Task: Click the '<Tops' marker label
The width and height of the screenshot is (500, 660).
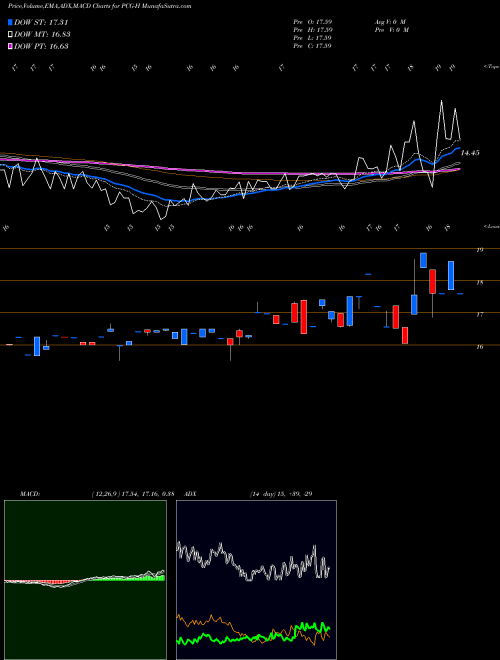Action: click(x=491, y=67)
